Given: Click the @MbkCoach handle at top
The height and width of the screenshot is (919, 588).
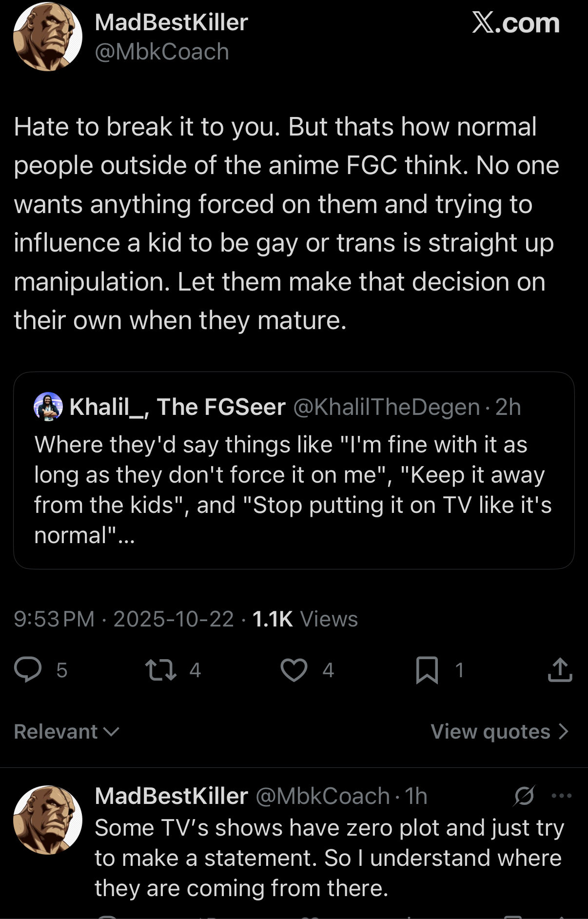Looking at the screenshot, I should point(162,52).
